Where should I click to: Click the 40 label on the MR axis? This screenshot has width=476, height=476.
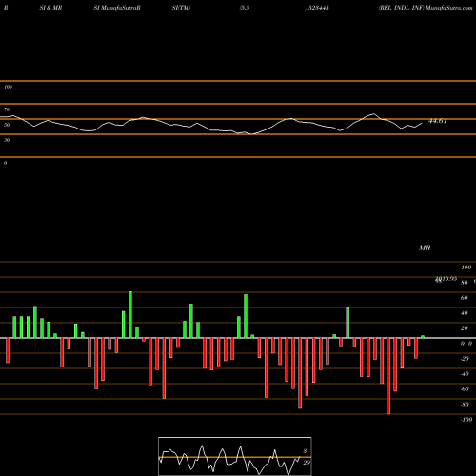[465, 313]
